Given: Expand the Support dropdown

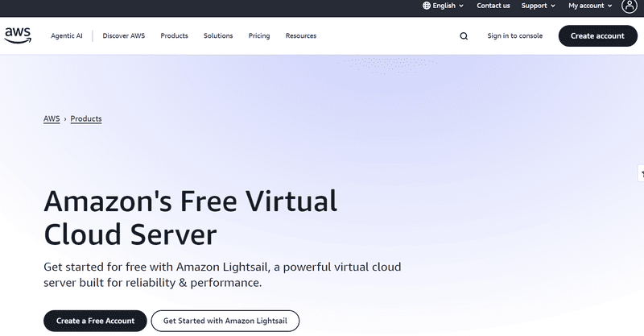Looking at the screenshot, I should (538, 6).
